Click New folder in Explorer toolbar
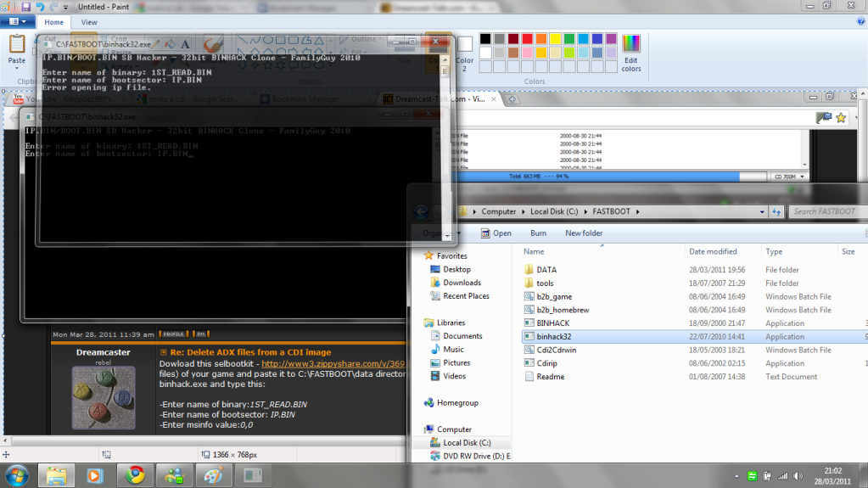Viewport: 868px width, 488px height. (x=584, y=233)
